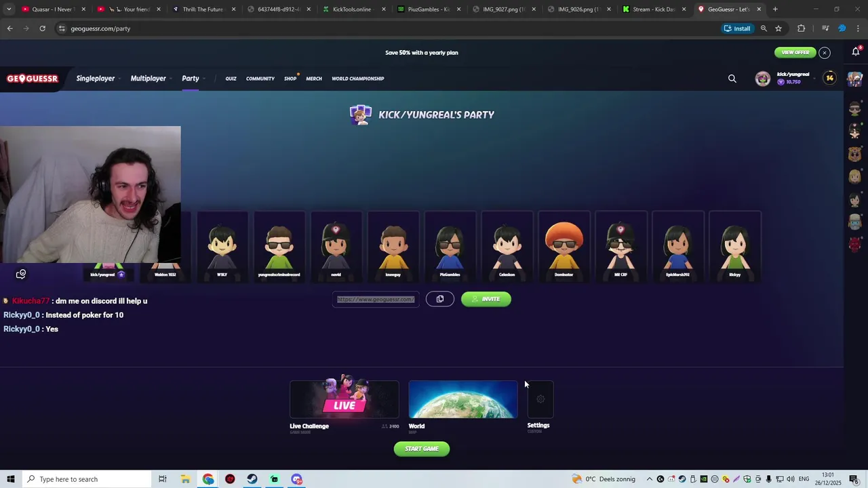Select the Rickyy player avatar
The image size is (868, 488).
click(735, 246)
